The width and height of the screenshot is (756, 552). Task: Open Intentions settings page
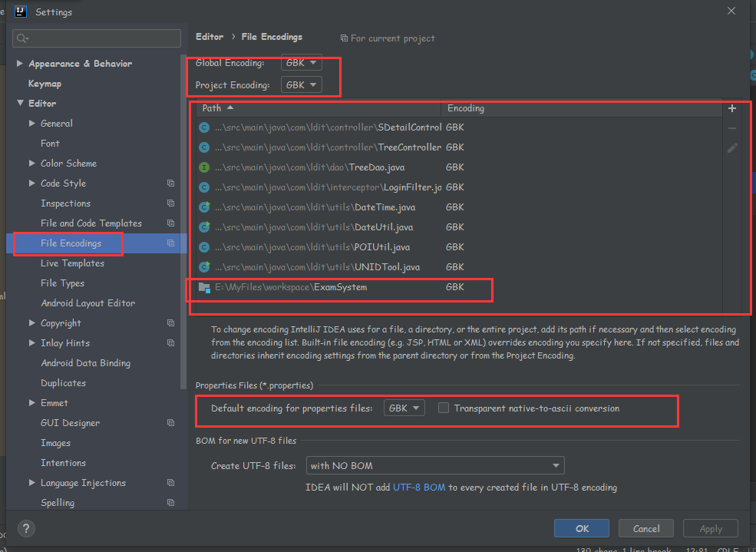pyautogui.click(x=63, y=463)
